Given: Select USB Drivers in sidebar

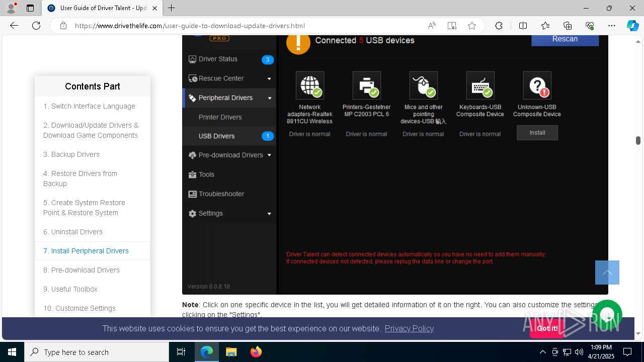Looking at the screenshot, I should tap(229, 136).
